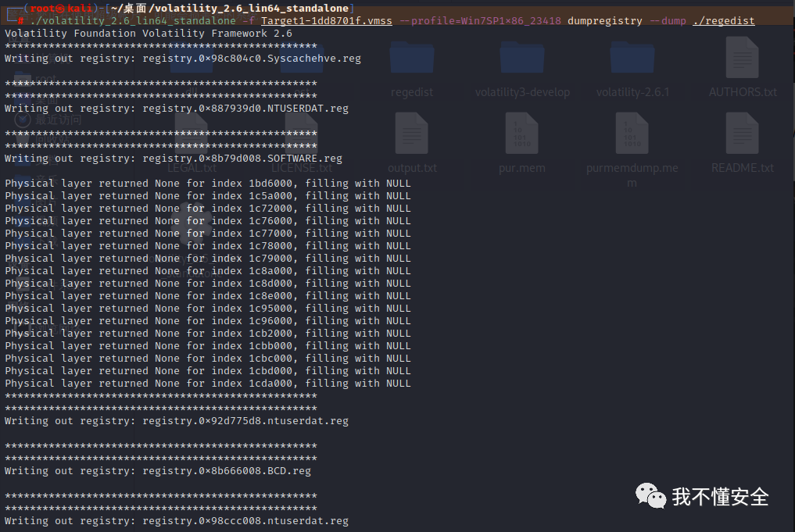Click the dumpregistry plugin name in the command
This screenshot has height=532, width=795.
point(605,21)
